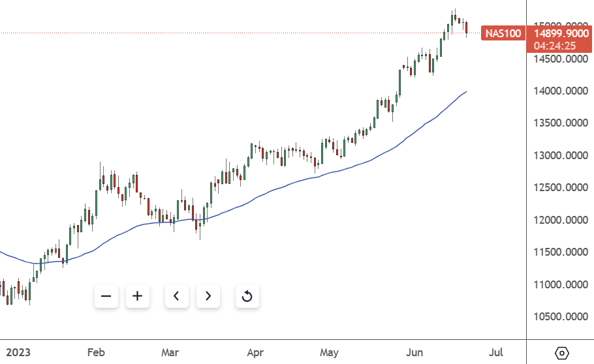Click the Feb time axis label
Screen dimensions: 594x364
[x=96, y=353]
